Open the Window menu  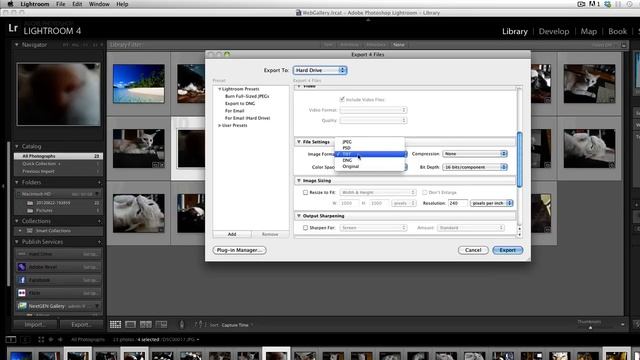pos(99,4)
